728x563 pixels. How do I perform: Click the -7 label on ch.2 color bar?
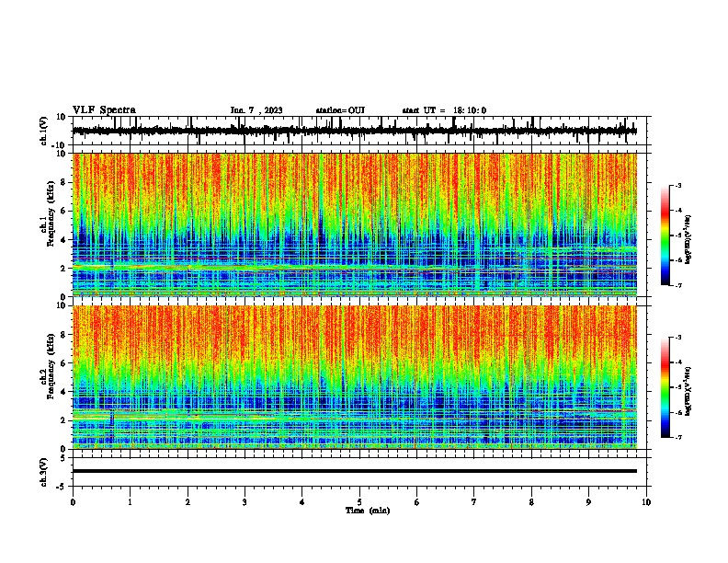pyautogui.click(x=677, y=437)
